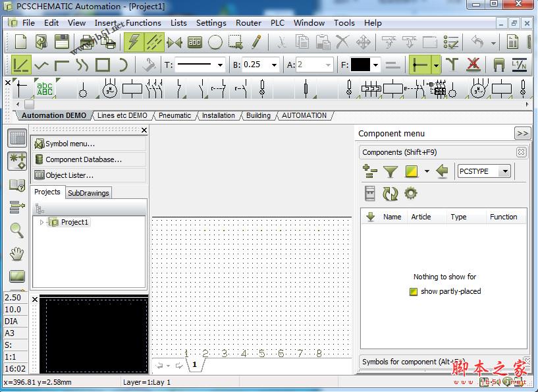
Task: Select the abc Text tool
Action: pyautogui.click(x=194, y=42)
